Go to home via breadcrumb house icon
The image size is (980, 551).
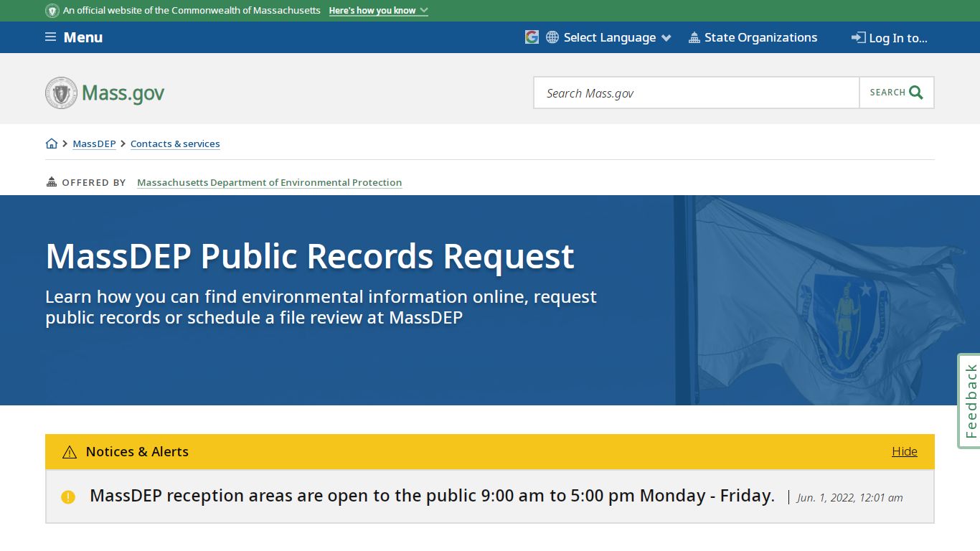click(52, 143)
